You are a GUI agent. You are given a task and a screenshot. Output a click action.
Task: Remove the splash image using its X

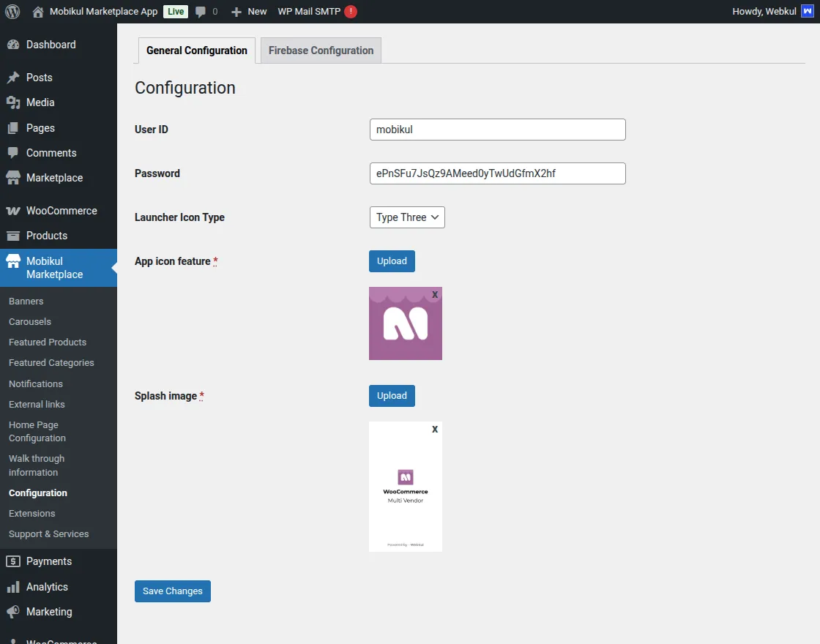click(x=435, y=429)
